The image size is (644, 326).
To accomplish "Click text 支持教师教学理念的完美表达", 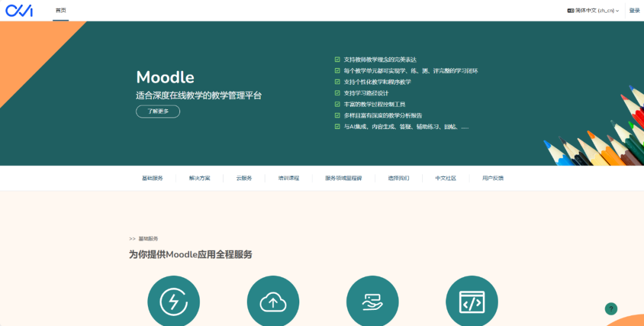I will point(380,60).
